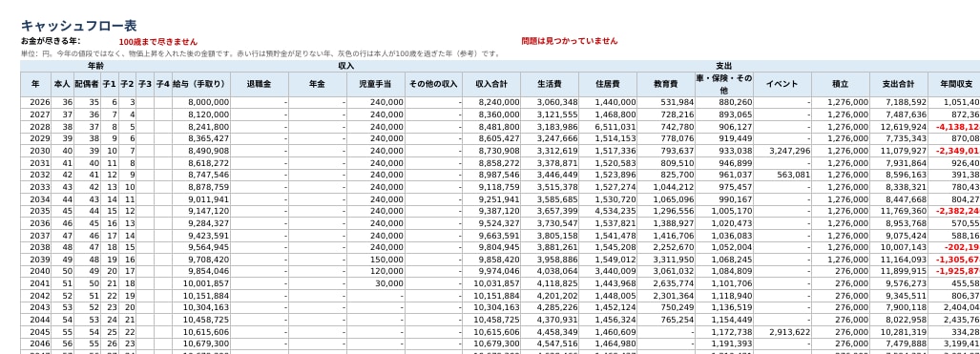This screenshot has height=354, width=980.
Task: Select the 配偶者 column header
Action: tap(87, 84)
